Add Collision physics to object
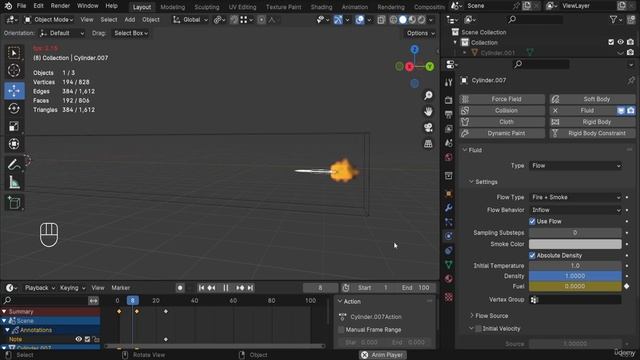The height and width of the screenshot is (360, 640). tap(502, 111)
